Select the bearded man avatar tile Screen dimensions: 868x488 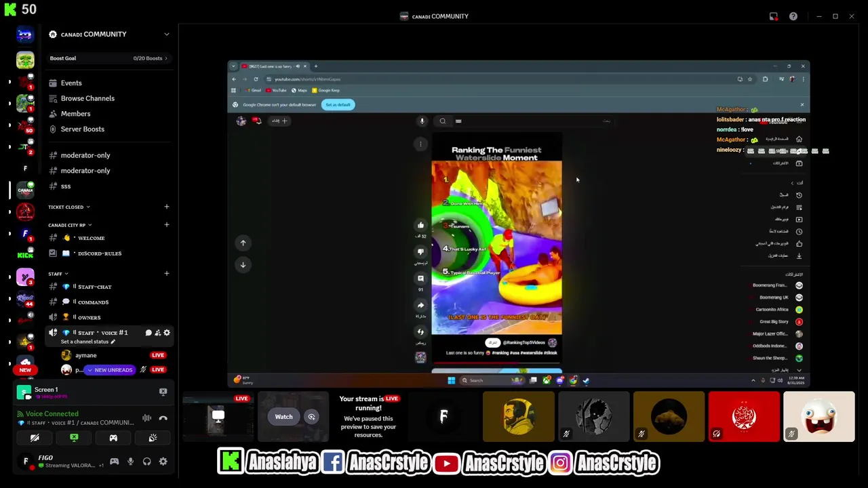point(519,417)
